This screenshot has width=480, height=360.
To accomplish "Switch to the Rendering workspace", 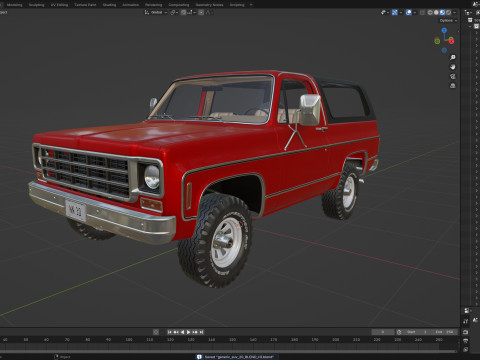I will [x=153, y=5].
